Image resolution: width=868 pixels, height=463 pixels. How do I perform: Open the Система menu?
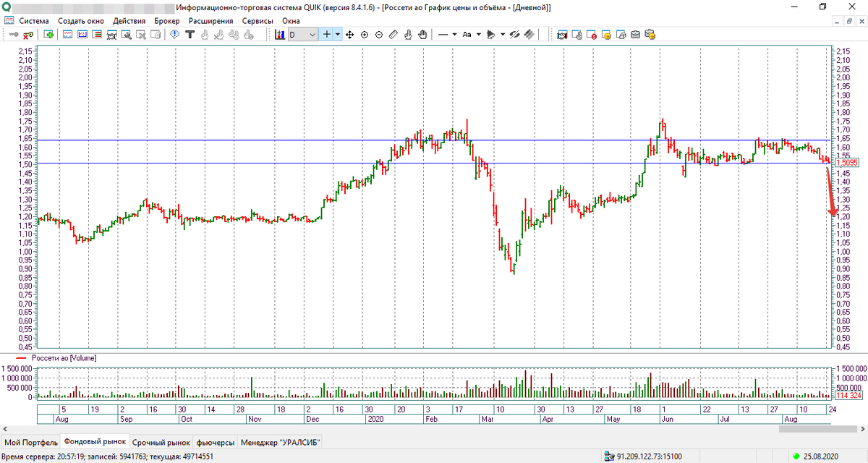click(34, 21)
